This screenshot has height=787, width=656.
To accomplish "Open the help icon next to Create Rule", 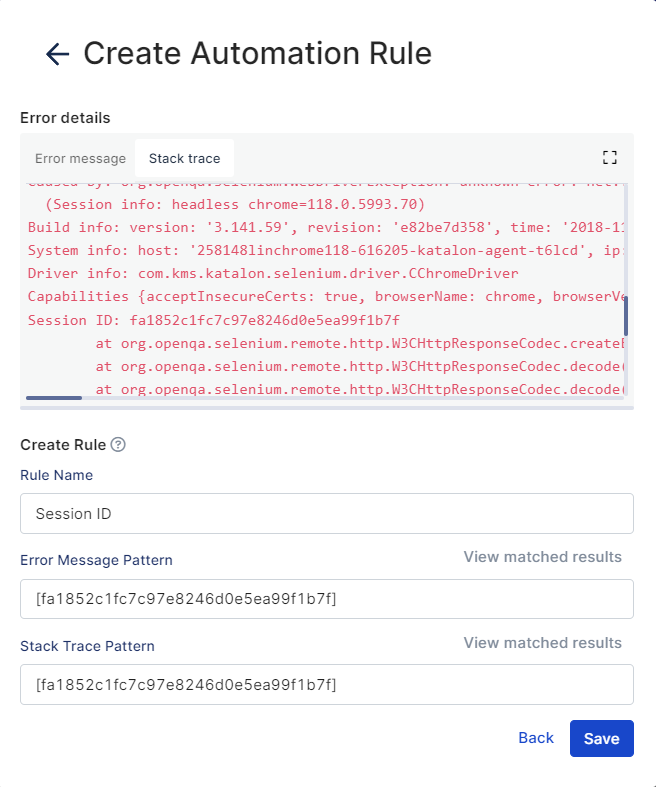I will (118, 445).
